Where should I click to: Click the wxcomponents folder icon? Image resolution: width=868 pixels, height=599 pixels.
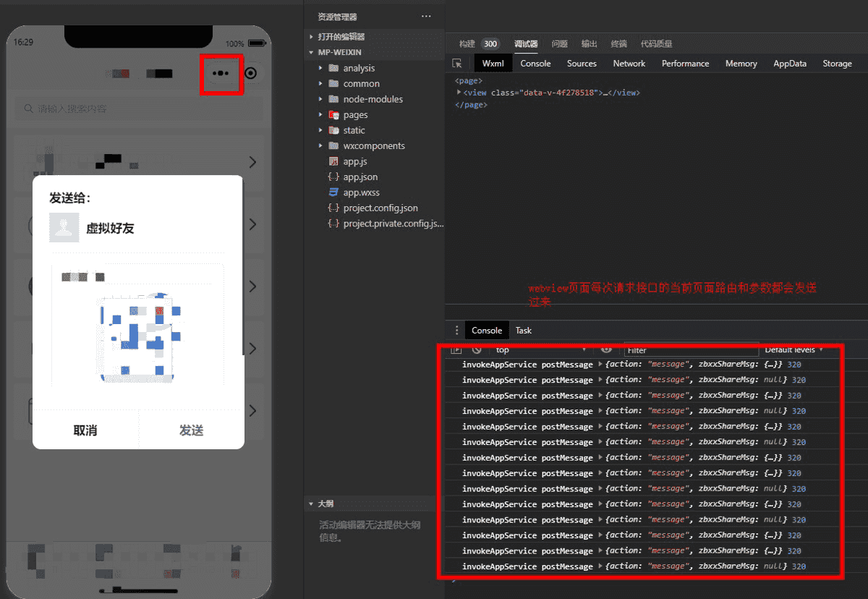pyautogui.click(x=333, y=145)
